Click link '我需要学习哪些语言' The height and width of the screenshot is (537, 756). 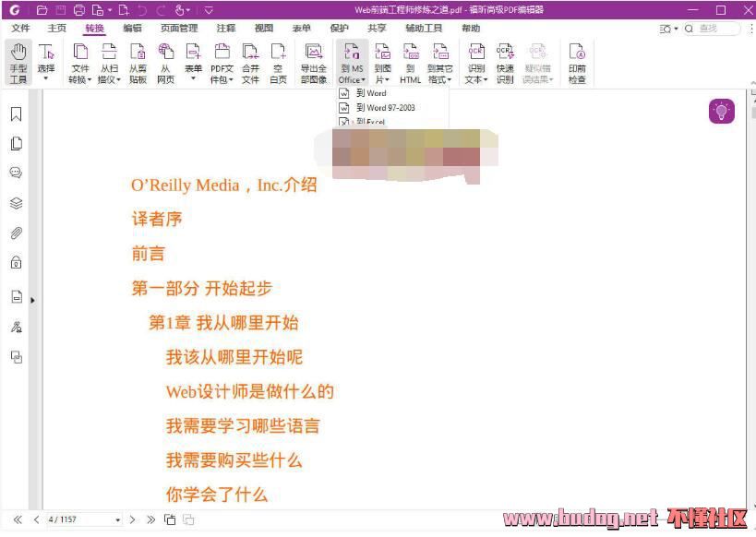point(243,425)
